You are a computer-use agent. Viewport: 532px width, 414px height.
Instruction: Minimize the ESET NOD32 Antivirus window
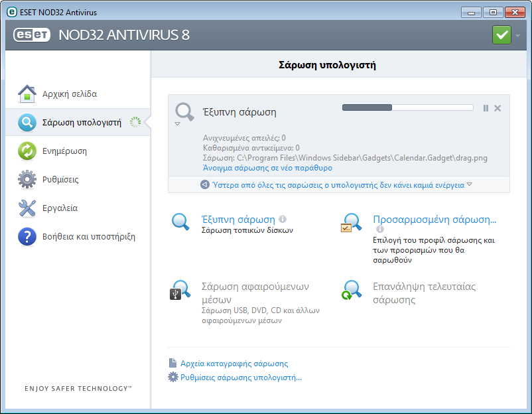pyautogui.click(x=471, y=13)
